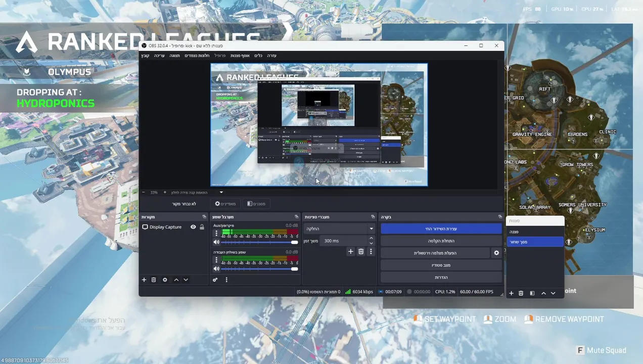
Task: Zoom out preview with minus icon
Action: click(144, 192)
